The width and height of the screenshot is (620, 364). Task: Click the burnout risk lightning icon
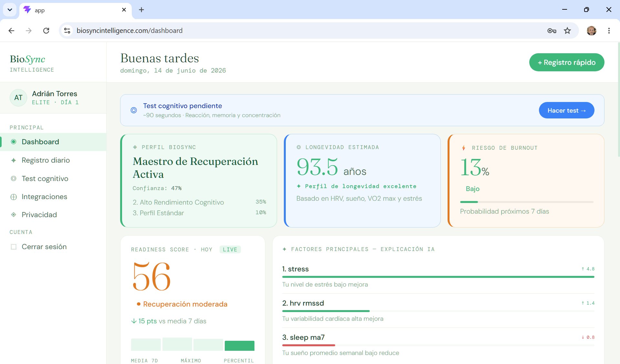[464, 148]
